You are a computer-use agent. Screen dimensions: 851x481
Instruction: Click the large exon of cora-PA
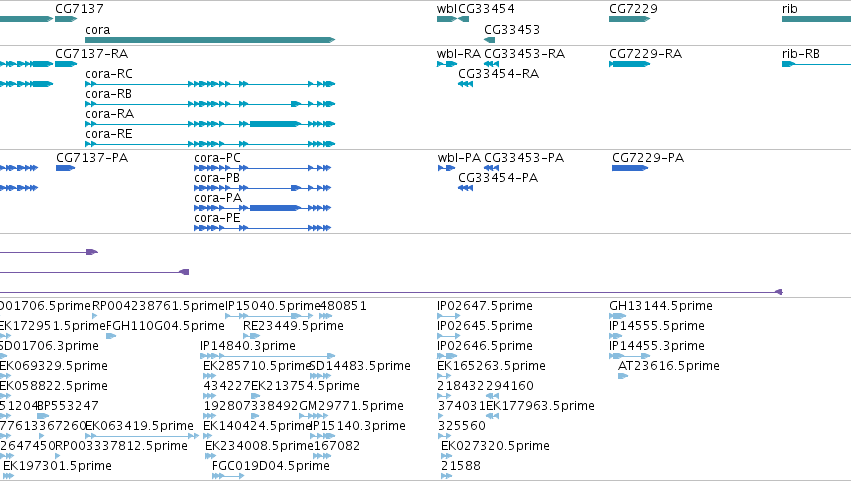tap(275, 208)
